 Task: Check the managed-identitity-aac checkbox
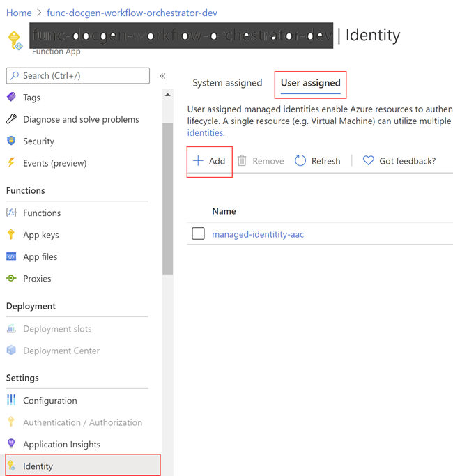click(198, 233)
